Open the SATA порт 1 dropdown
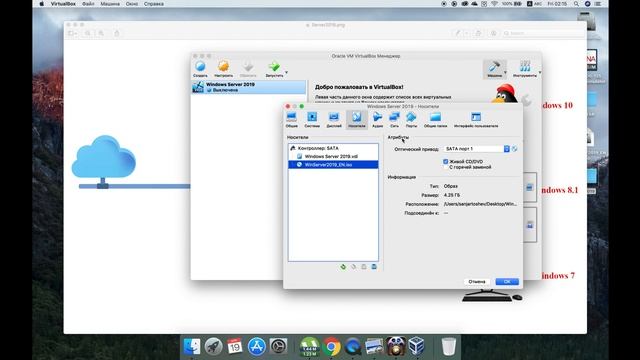The image size is (640, 360). point(477,149)
